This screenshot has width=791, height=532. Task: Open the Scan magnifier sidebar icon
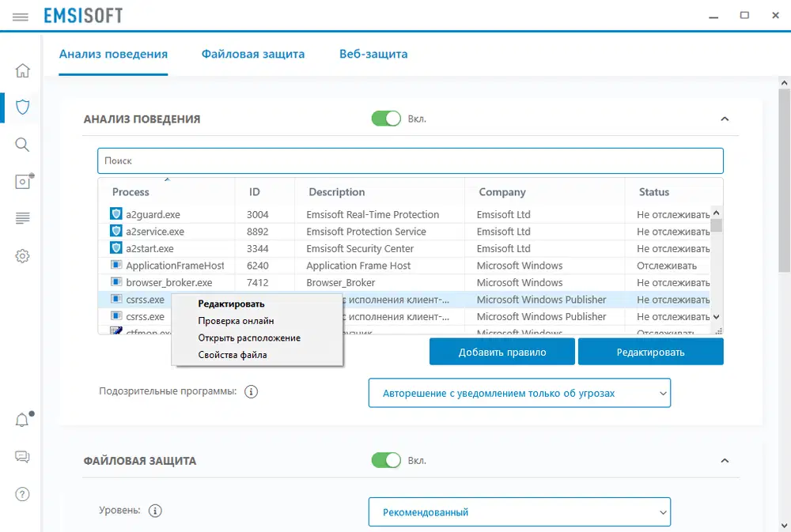[22, 144]
